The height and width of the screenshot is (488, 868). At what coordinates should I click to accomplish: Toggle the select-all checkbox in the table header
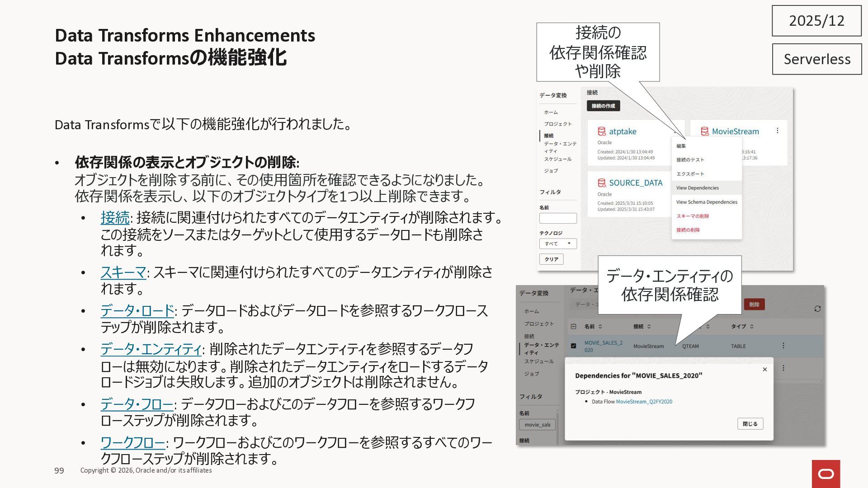(x=573, y=326)
